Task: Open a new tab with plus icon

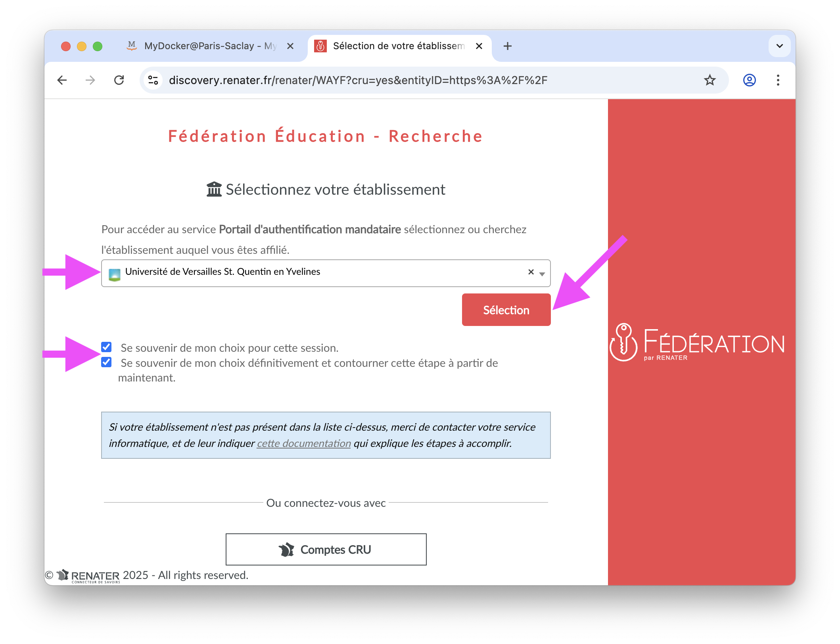Action: click(507, 46)
